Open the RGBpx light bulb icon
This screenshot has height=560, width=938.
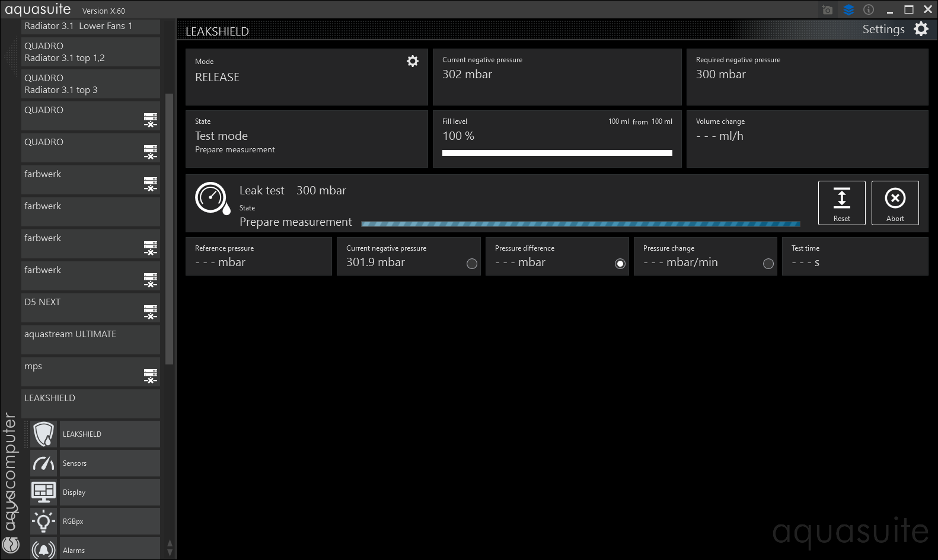[x=43, y=521]
